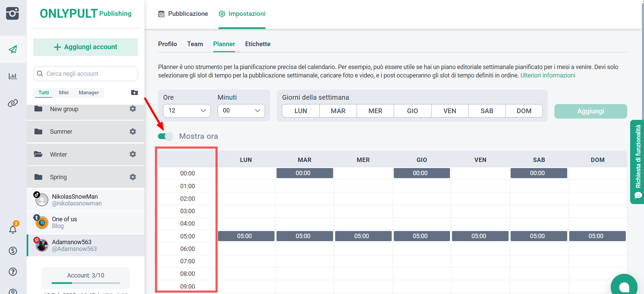Select SAB day of week

[487, 111]
